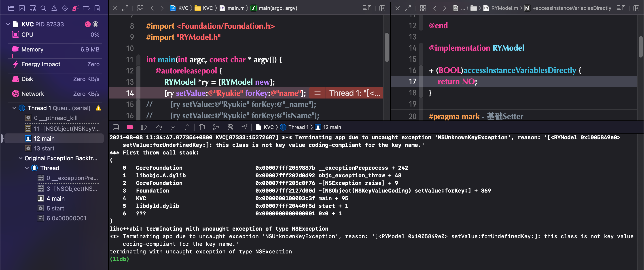Toggle breakpoints activation in debug bar
Viewport: 644px width, 270px height.
tap(130, 127)
